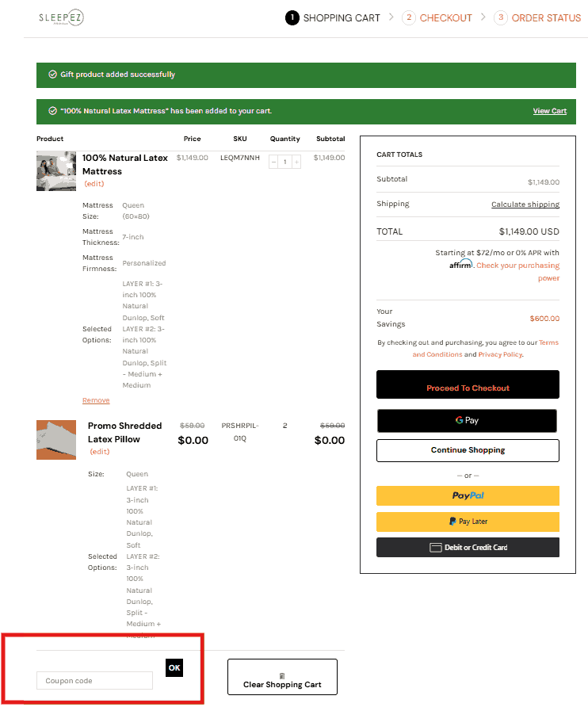Image resolution: width=588 pixels, height=711 pixels.
Task: Click into the Coupon code field
Action: (94, 680)
